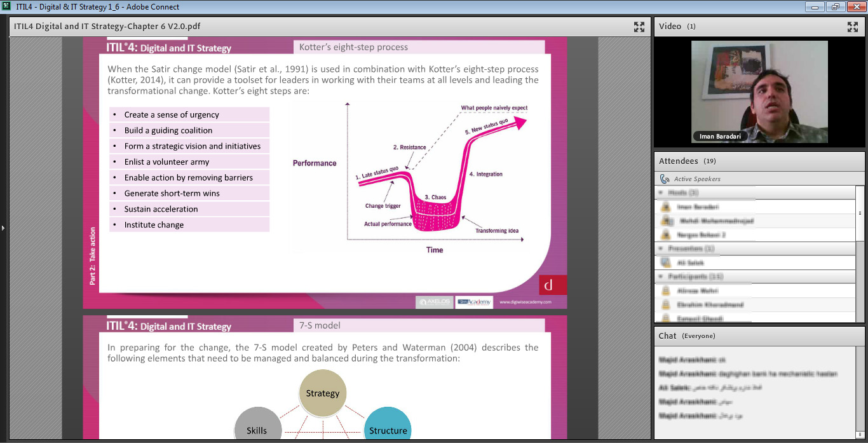868x443 pixels.
Task: Click the 'Time' axis label
Action: [x=435, y=250]
